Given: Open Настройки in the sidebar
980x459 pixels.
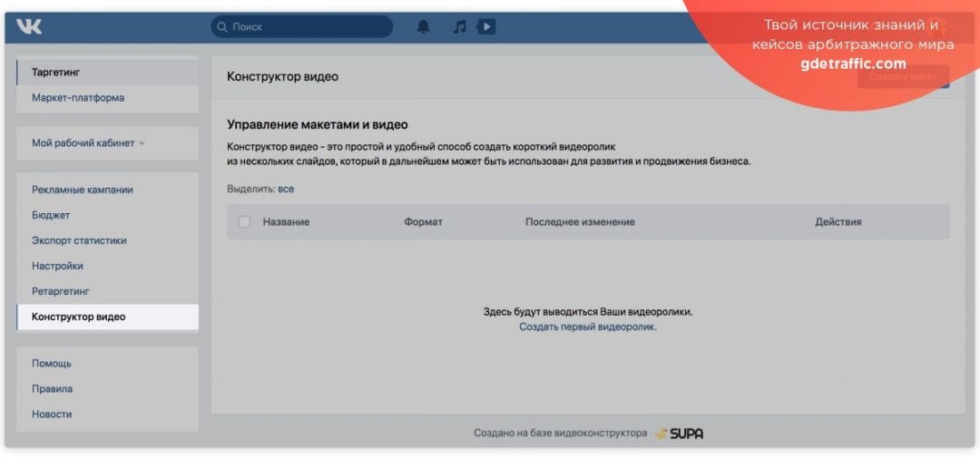Looking at the screenshot, I should 57,267.
